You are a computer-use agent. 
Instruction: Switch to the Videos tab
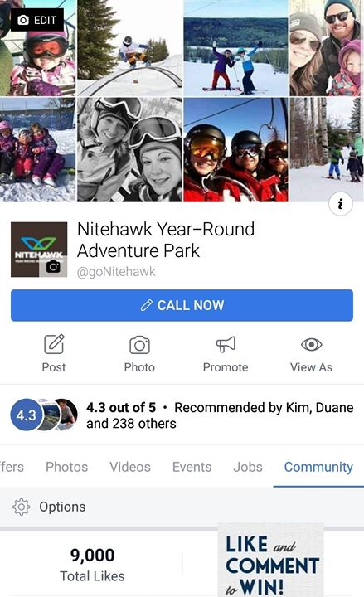130,467
